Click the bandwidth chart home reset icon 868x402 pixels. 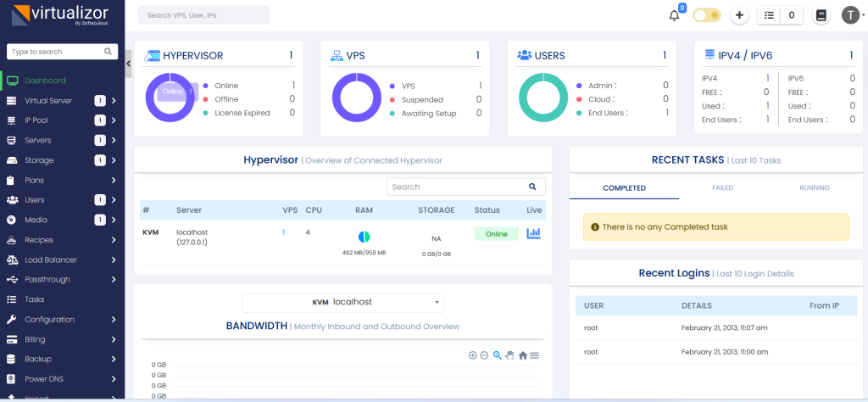pos(523,355)
